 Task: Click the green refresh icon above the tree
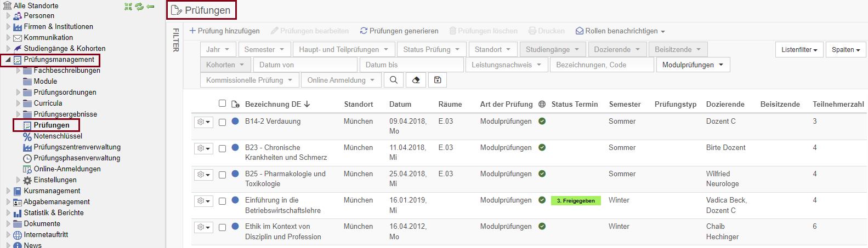pos(139,6)
